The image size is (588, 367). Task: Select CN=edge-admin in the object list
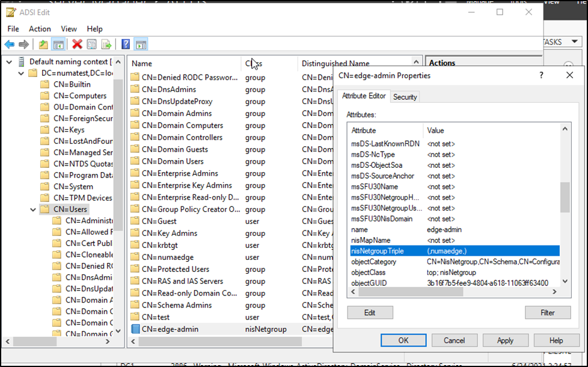170,329
